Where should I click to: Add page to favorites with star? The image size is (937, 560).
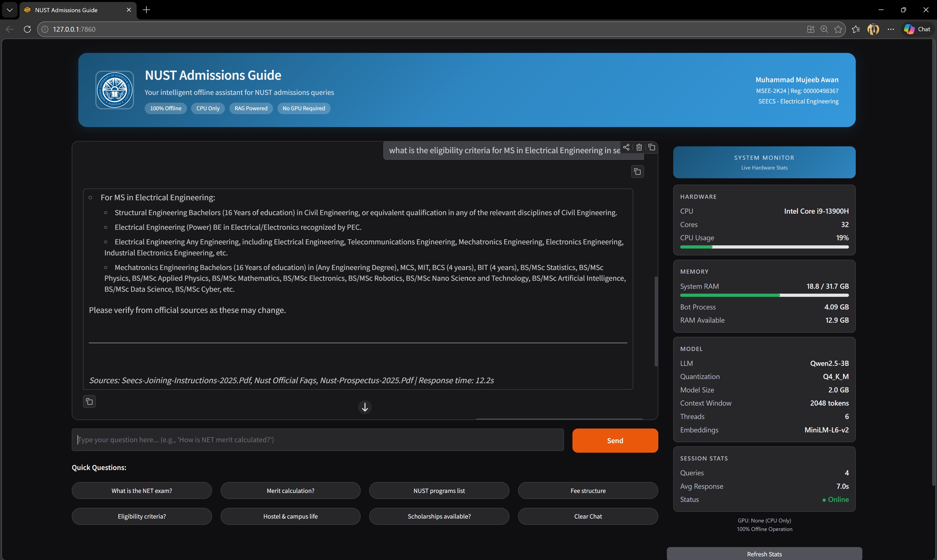[x=838, y=29]
